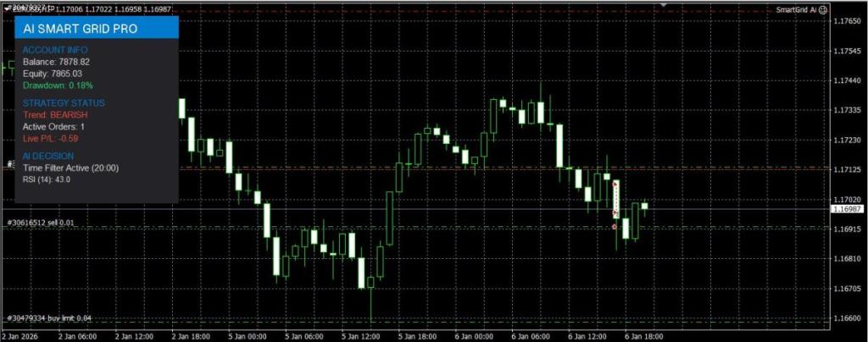Viewport: 868px width, 342px height.
Task: Click the 1.17335 price scale label
Action: coord(847,111)
